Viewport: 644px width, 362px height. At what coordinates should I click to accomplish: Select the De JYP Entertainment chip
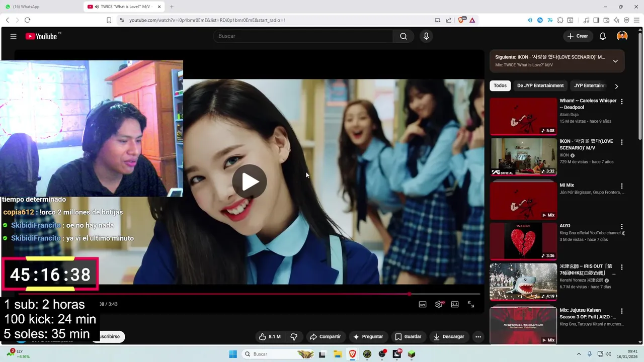pos(540,85)
